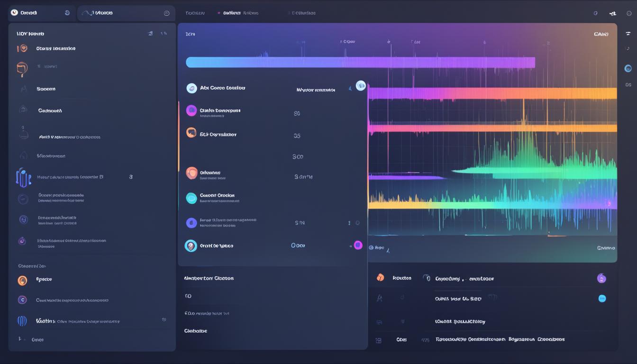Toggle the light blue round button beside waveform
The height and width of the screenshot is (364, 637).
(361, 86)
